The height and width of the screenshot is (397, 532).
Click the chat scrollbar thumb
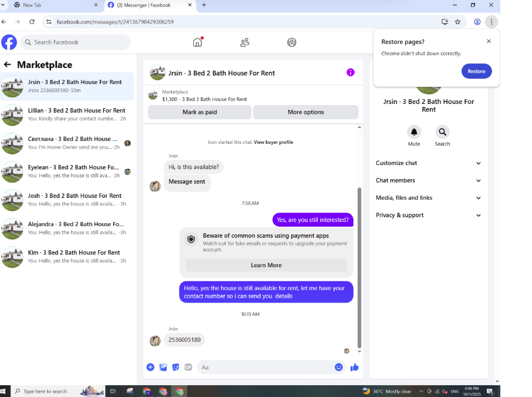coord(359,267)
